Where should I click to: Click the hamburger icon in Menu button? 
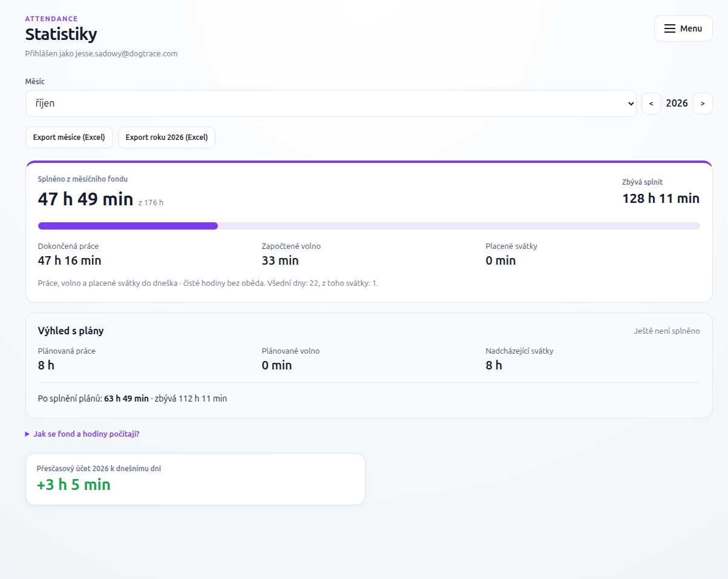click(x=669, y=28)
